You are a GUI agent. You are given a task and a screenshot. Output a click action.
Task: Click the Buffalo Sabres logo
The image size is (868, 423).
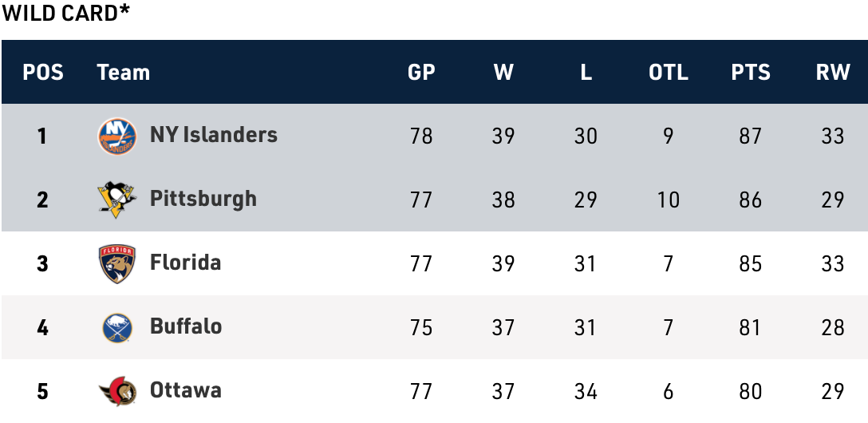[116, 327]
